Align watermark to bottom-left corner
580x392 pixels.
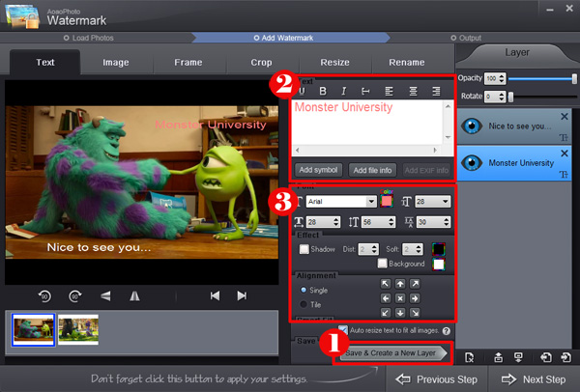click(386, 313)
